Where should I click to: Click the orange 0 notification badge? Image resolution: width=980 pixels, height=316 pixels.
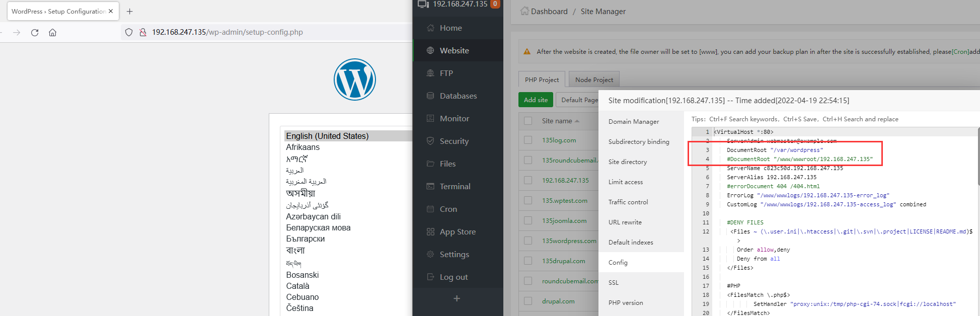point(495,4)
